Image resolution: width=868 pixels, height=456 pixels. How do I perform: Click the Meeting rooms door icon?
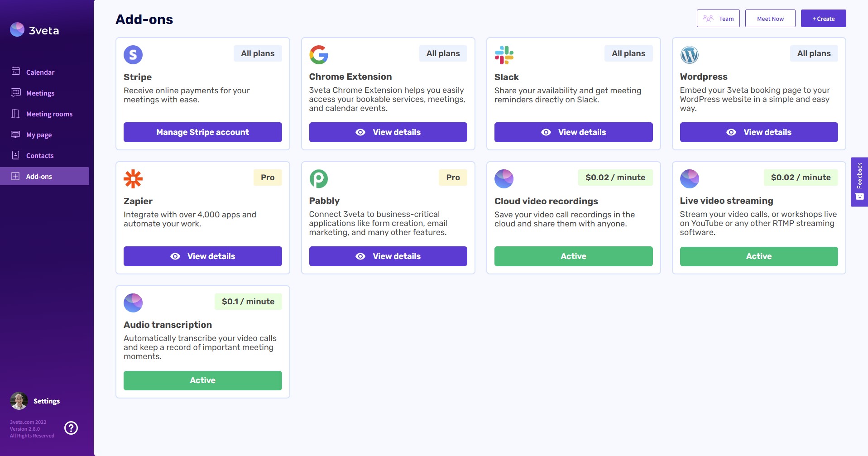[x=15, y=114]
